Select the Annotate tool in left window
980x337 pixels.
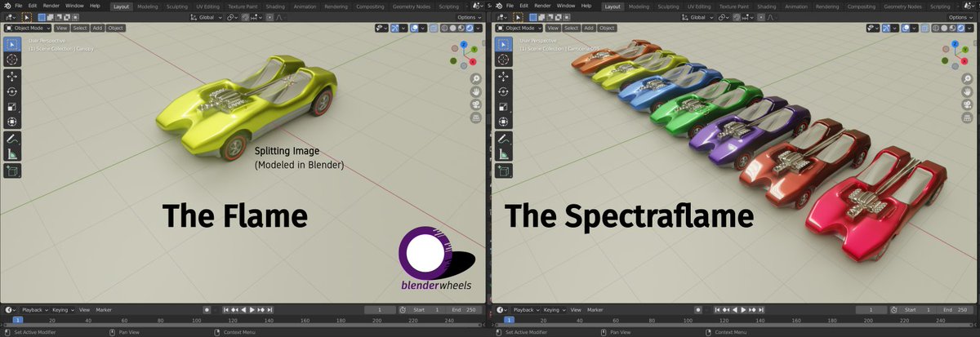(x=12, y=139)
